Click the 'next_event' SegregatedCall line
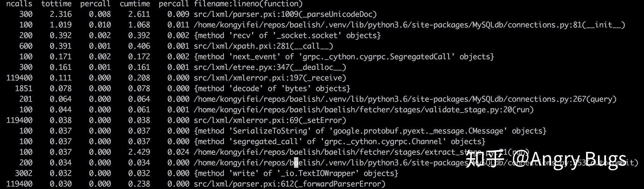The image size is (644, 189). [344, 57]
